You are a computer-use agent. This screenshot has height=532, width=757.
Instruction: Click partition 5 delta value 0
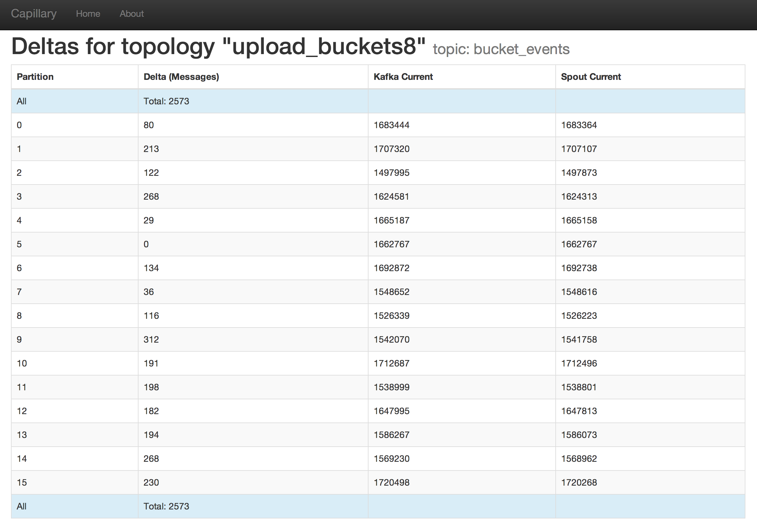[x=146, y=244]
